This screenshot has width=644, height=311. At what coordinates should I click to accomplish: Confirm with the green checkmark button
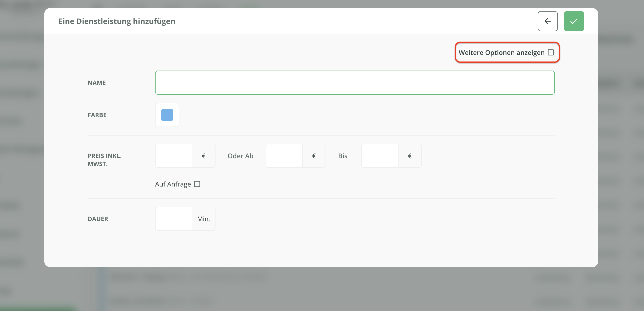574,21
